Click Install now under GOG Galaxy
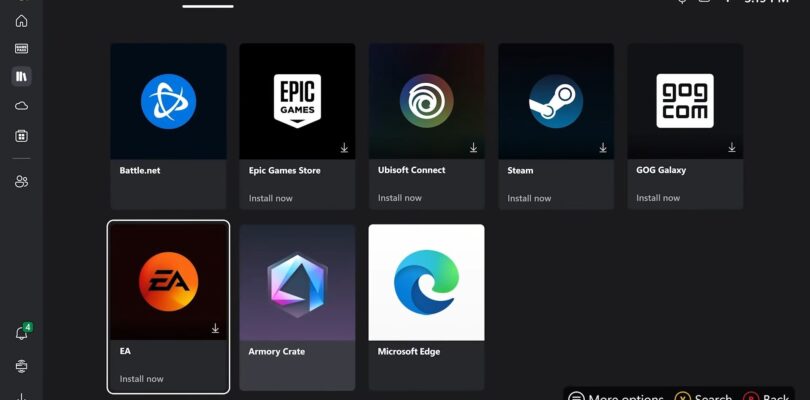Image resolution: width=810 pixels, height=400 pixels. click(x=658, y=197)
